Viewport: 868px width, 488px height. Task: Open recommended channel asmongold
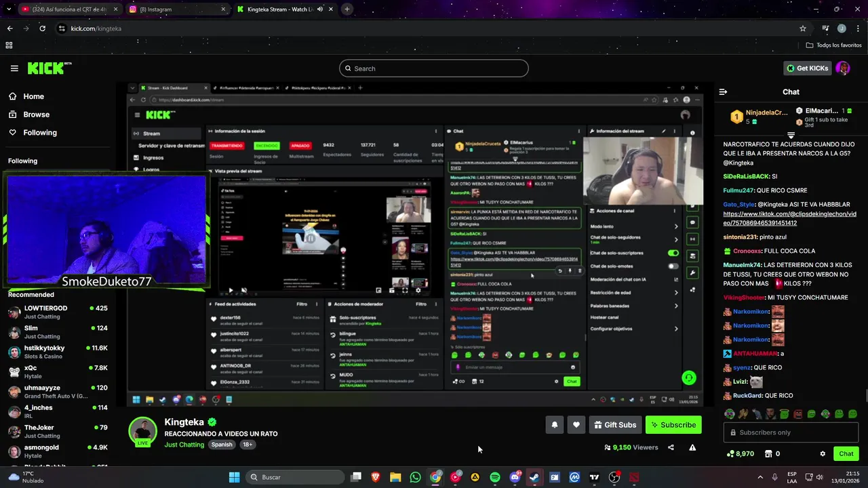coord(58,451)
